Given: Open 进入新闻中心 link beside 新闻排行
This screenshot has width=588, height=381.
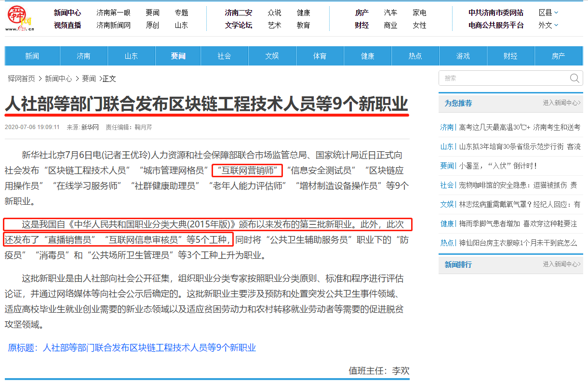Looking at the screenshot, I should coord(561,264).
